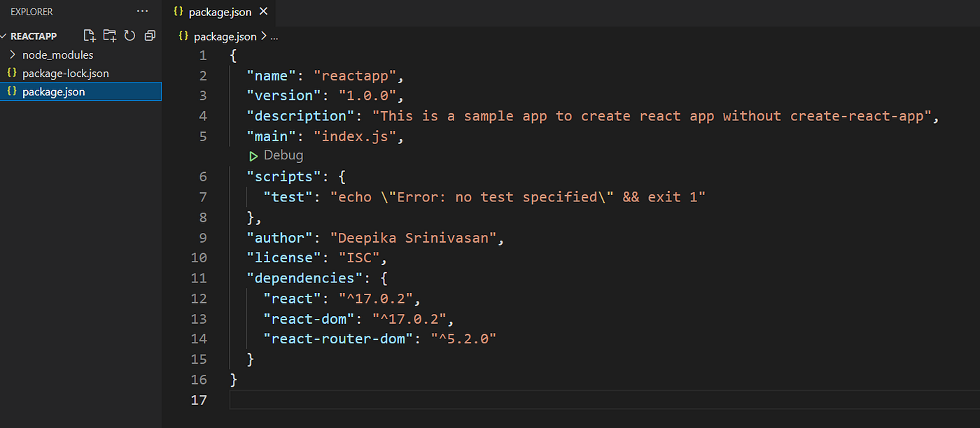Expand the node_modules folder

pos(13,55)
